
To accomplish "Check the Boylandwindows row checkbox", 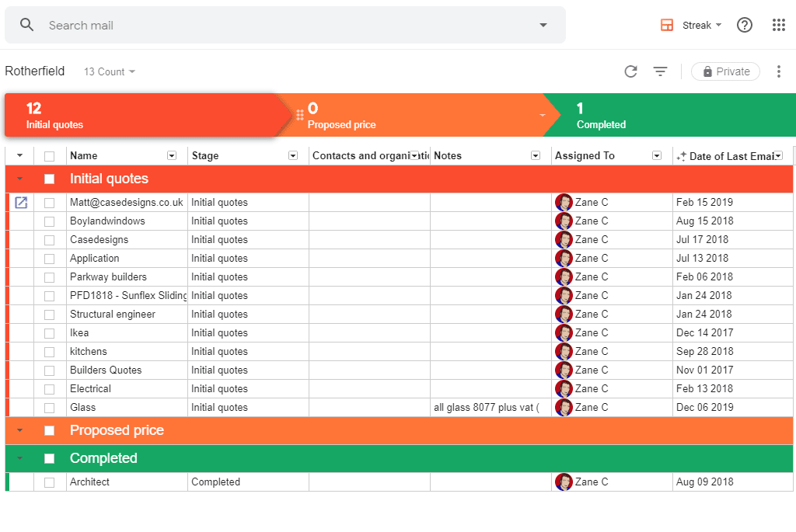I will click(x=49, y=221).
